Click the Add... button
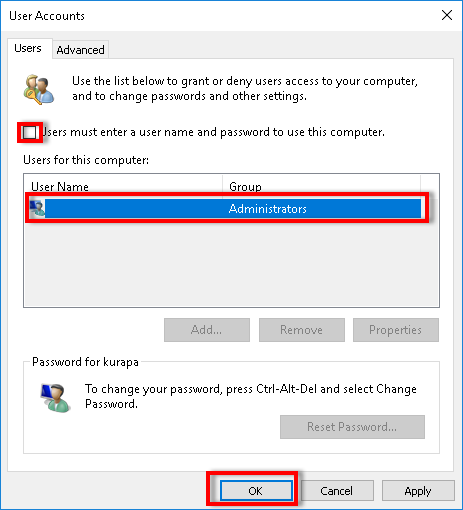Image resolution: width=463 pixels, height=510 pixels. [207, 330]
